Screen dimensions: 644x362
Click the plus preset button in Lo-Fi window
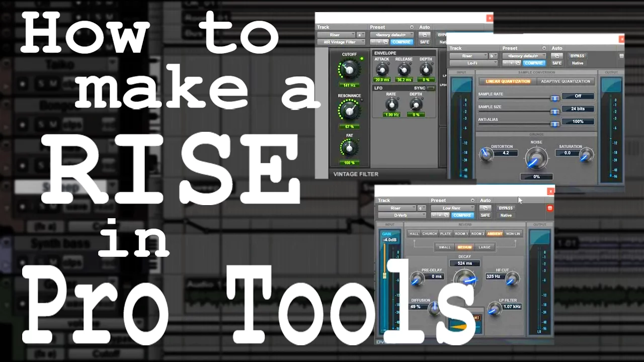(511, 63)
